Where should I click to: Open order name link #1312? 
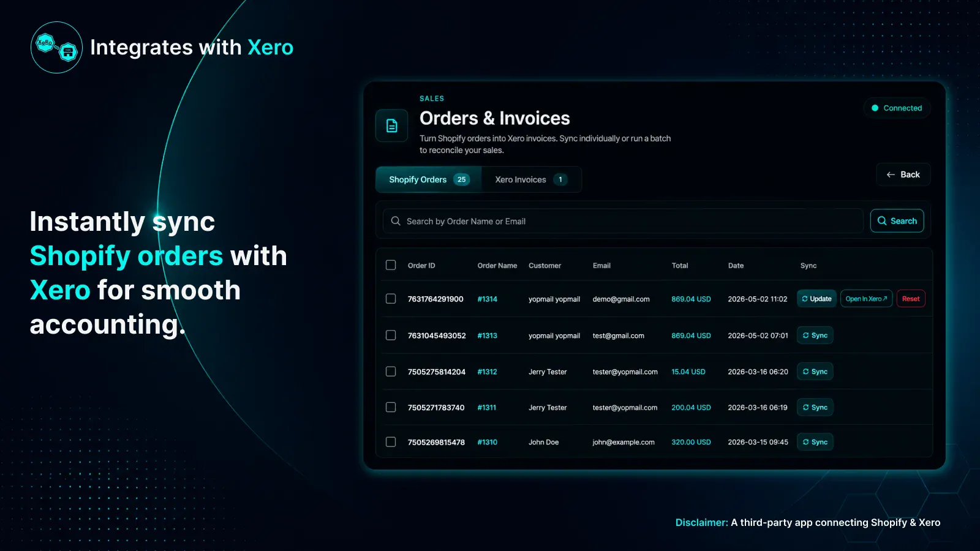pos(488,372)
